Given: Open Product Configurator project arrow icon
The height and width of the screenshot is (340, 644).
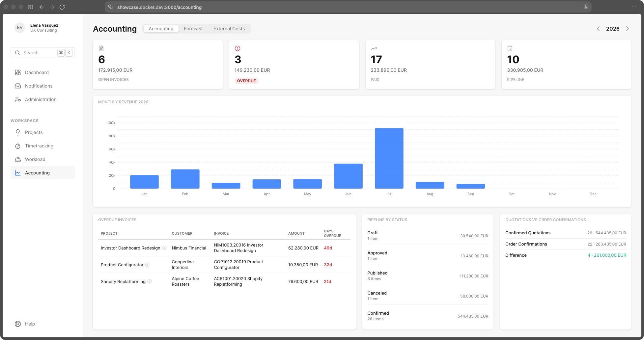Looking at the screenshot, I should (x=147, y=265).
